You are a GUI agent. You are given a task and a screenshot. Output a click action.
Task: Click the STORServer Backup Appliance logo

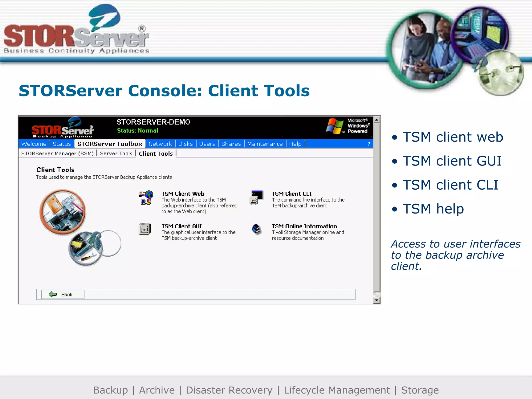click(x=62, y=128)
